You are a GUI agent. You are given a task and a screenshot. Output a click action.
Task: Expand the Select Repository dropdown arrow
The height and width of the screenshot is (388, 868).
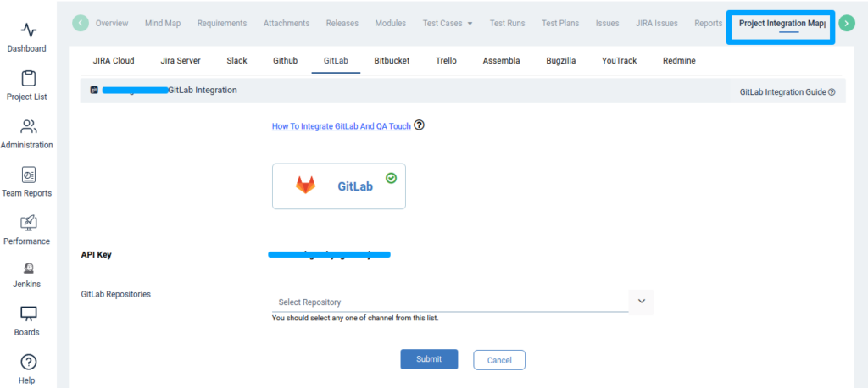[x=641, y=302]
